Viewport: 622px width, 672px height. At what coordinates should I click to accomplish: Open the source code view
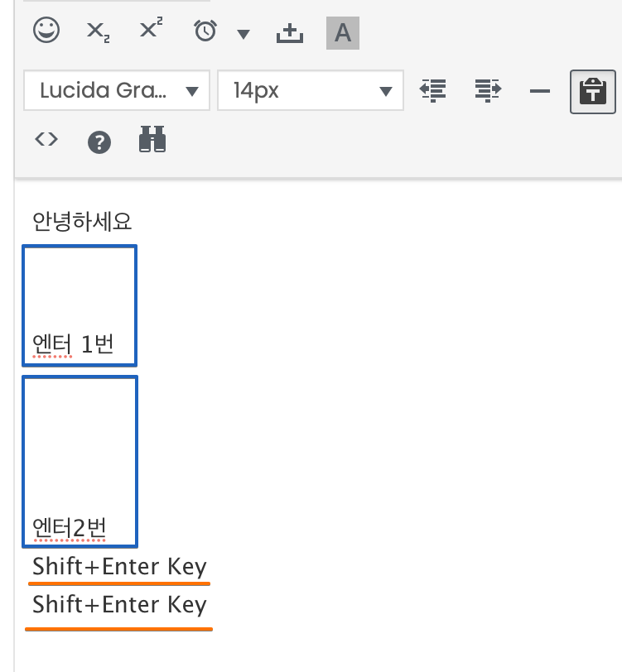tap(46, 140)
